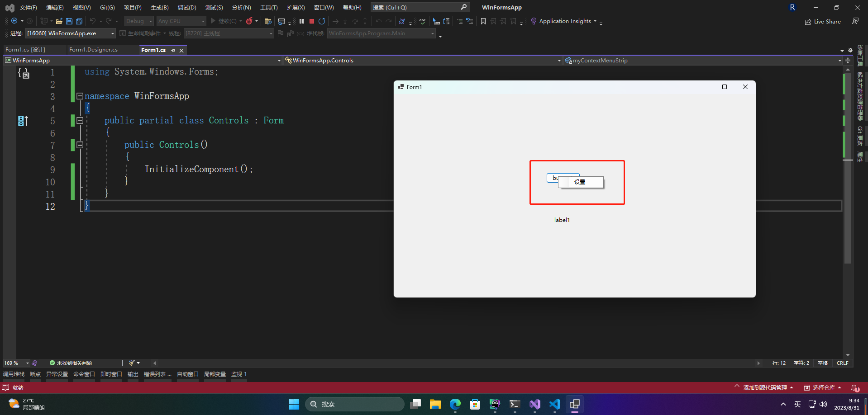Click the Save All double-disk icon
Image resolution: width=868 pixels, height=415 pixels.
[x=79, y=21]
